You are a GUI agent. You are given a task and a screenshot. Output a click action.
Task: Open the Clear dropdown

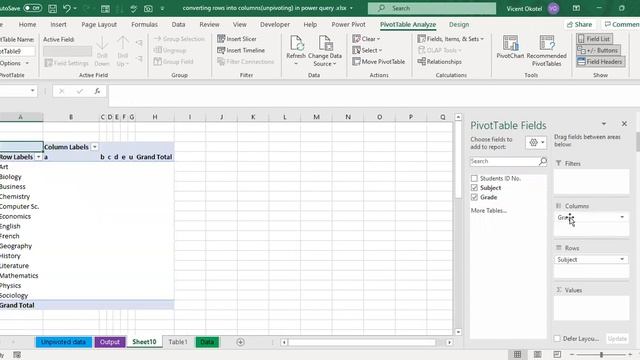pyautogui.click(x=367, y=39)
